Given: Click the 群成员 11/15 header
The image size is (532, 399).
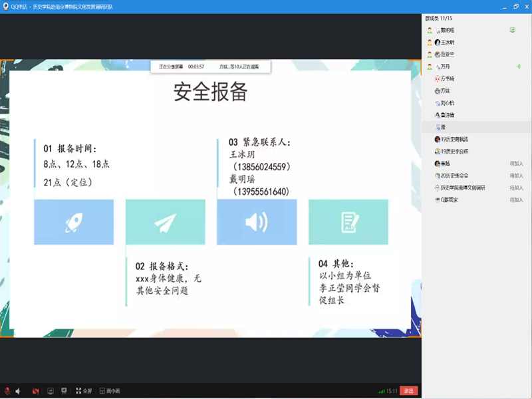Looking at the screenshot, I should pos(440,19).
